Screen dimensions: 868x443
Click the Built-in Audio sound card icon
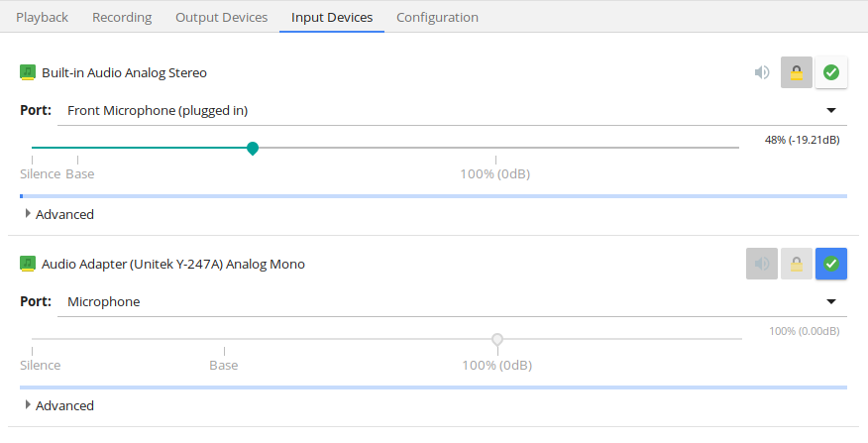(x=28, y=72)
